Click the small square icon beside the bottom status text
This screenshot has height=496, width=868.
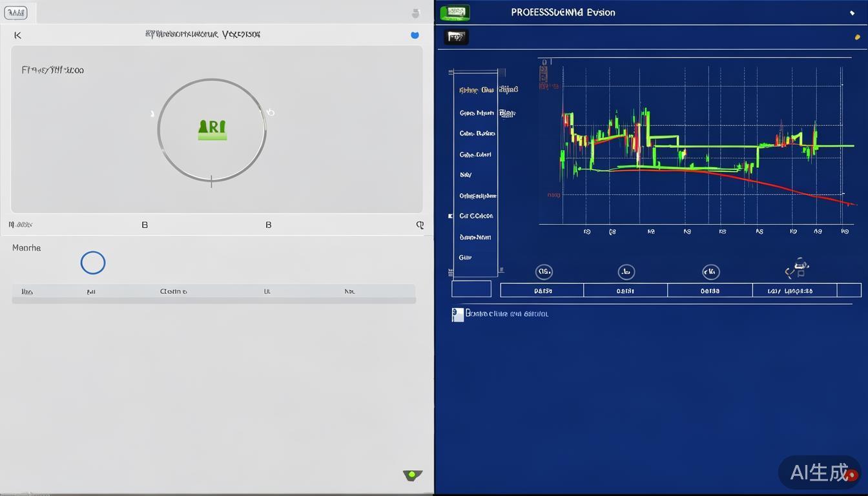point(457,315)
